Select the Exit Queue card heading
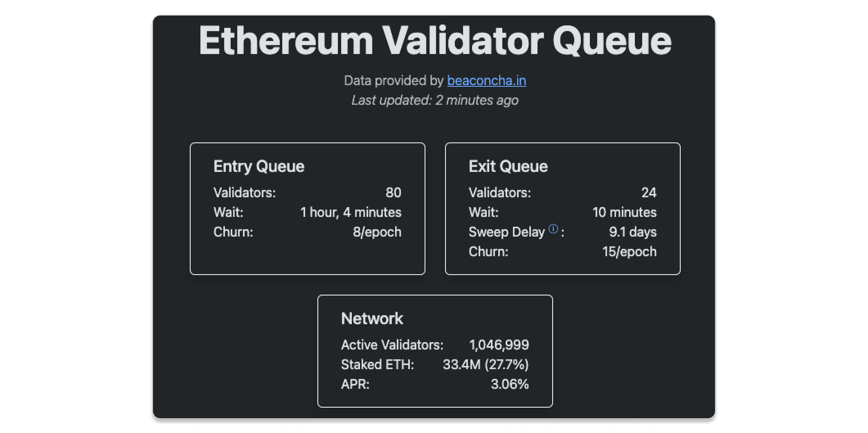 tap(508, 166)
